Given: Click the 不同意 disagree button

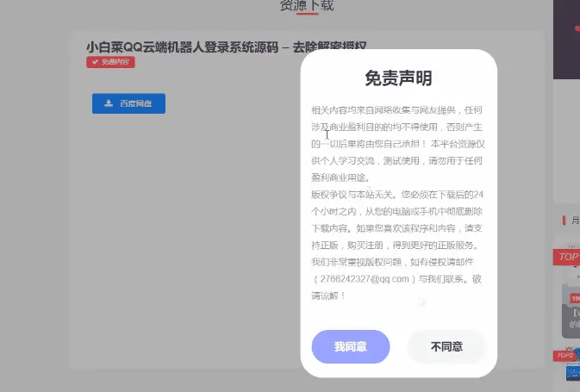Looking at the screenshot, I should click(x=446, y=346).
